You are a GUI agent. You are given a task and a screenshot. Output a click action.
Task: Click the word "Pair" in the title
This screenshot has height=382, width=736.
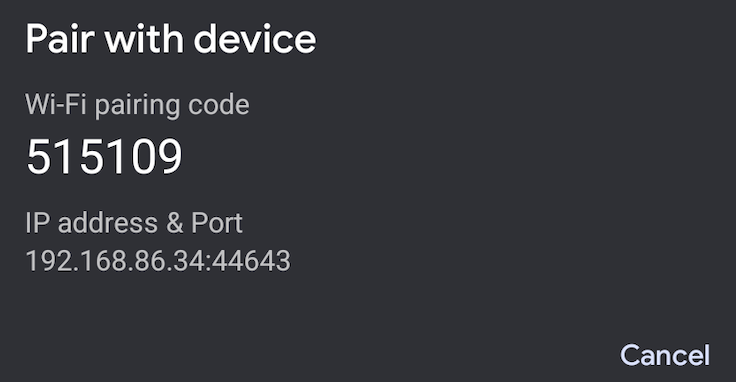pos(60,39)
